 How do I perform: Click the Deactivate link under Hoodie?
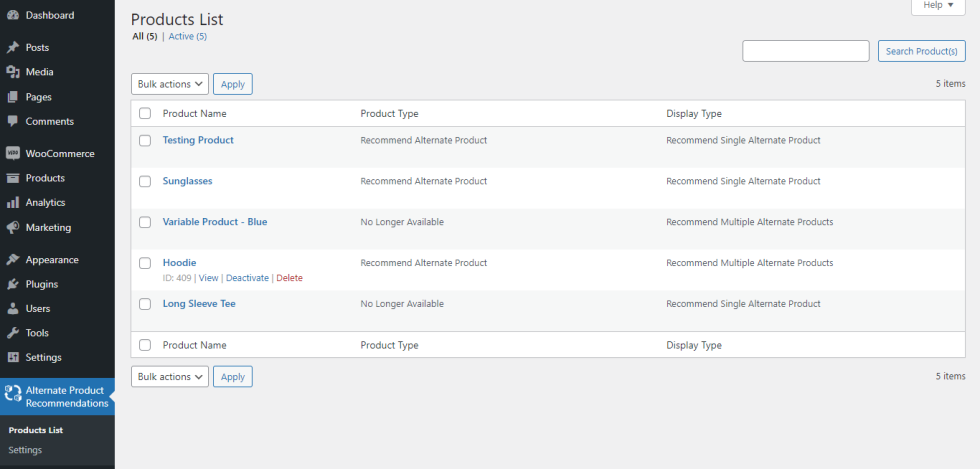coord(247,278)
